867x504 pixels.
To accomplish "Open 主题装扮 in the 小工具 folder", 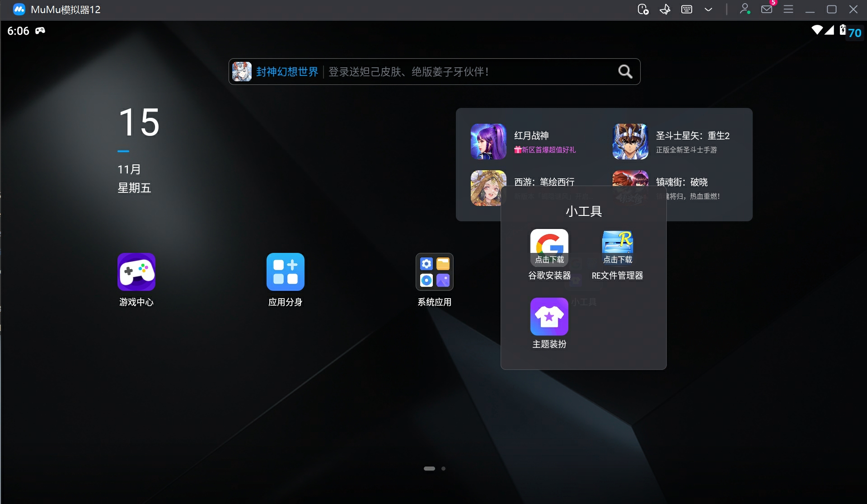I will [x=549, y=317].
